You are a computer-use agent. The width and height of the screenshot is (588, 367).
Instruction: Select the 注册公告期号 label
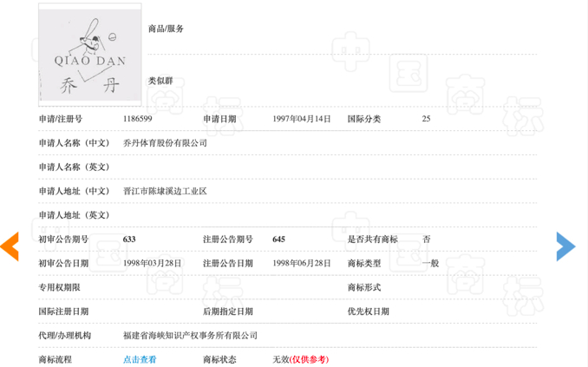[228, 239]
